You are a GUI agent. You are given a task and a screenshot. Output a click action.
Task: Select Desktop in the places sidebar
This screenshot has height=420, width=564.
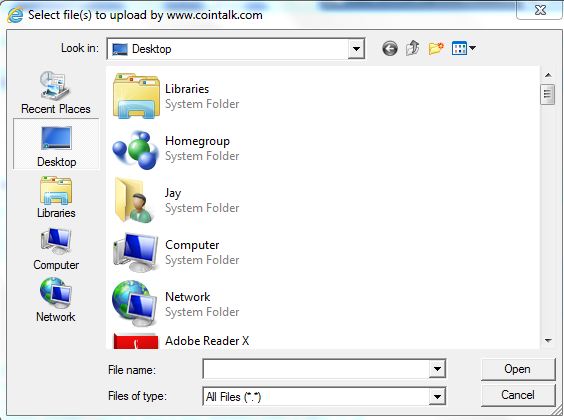pos(56,144)
